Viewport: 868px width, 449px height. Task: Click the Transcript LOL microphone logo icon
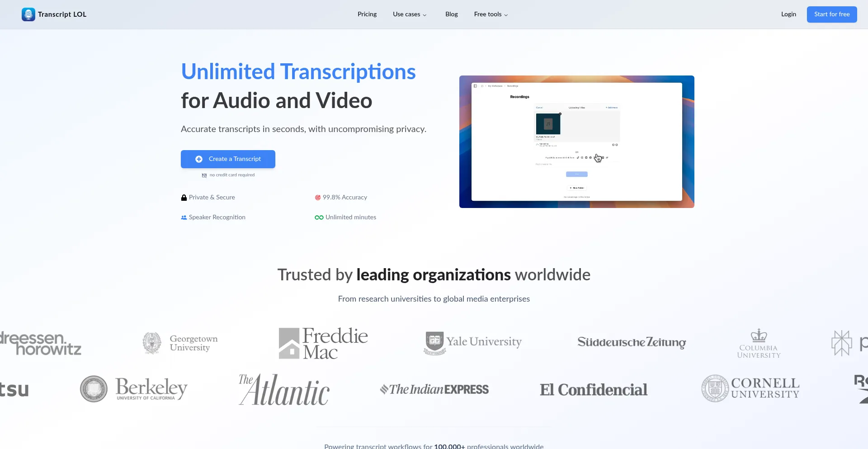(x=28, y=14)
